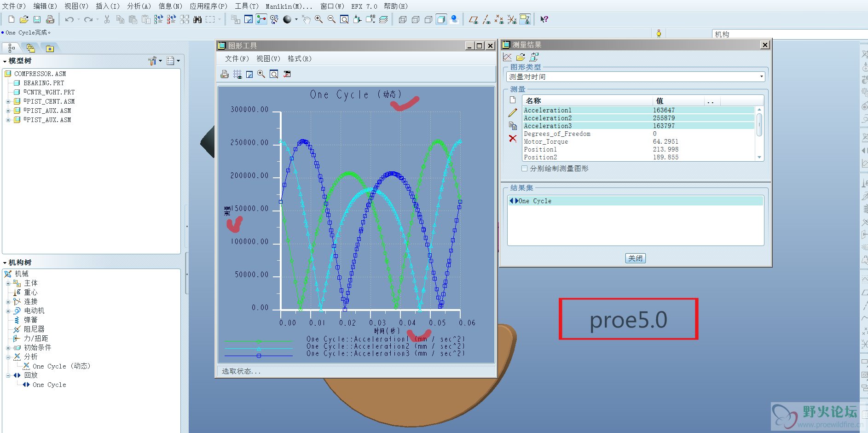
Task: Open the File menu in Graph Tool window
Action: pyautogui.click(x=237, y=59)
